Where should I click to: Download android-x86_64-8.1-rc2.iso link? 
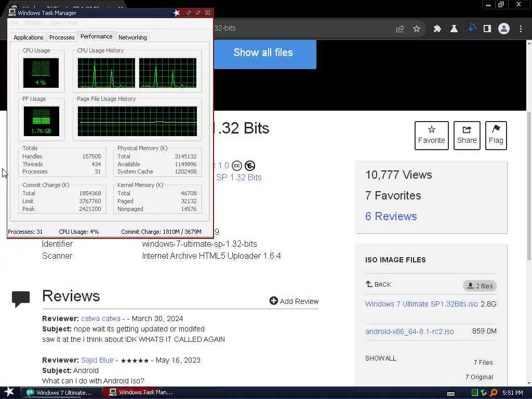click(x=409, y=331)
